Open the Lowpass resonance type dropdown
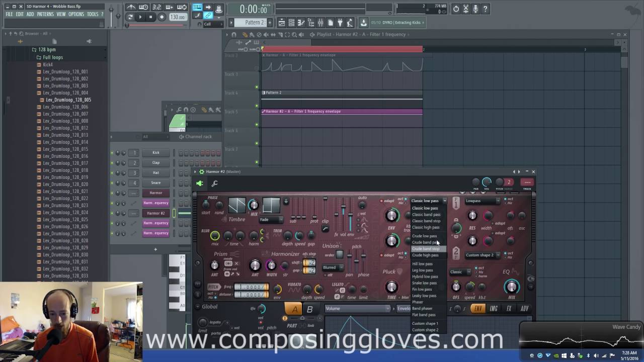The width and height of the screenshot is (644, 362). 482,201
